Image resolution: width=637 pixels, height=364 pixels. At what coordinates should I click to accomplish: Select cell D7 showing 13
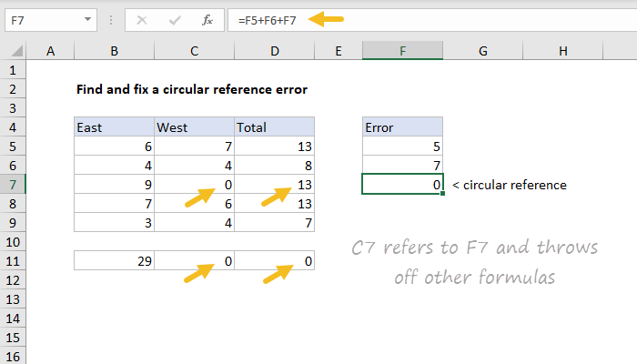[275, 185]
